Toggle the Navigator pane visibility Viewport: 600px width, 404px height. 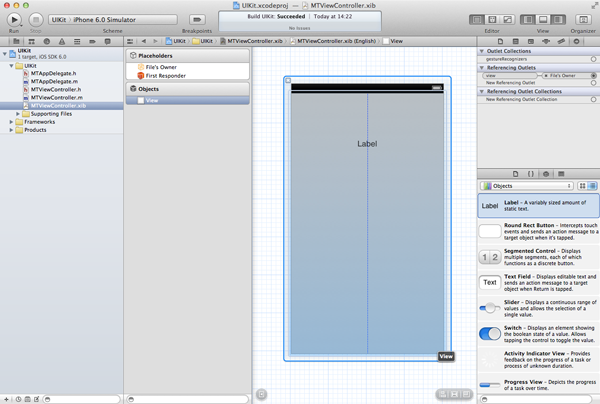pyautogui.click(x=528, y=20)
